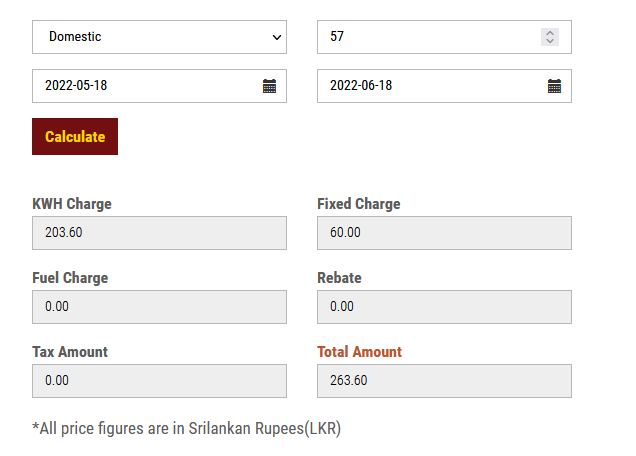Image resolution: width=636 pixels, height=456 pixels.
Task: Click the Tax Amount result field
Action: (x=159, y=381)
